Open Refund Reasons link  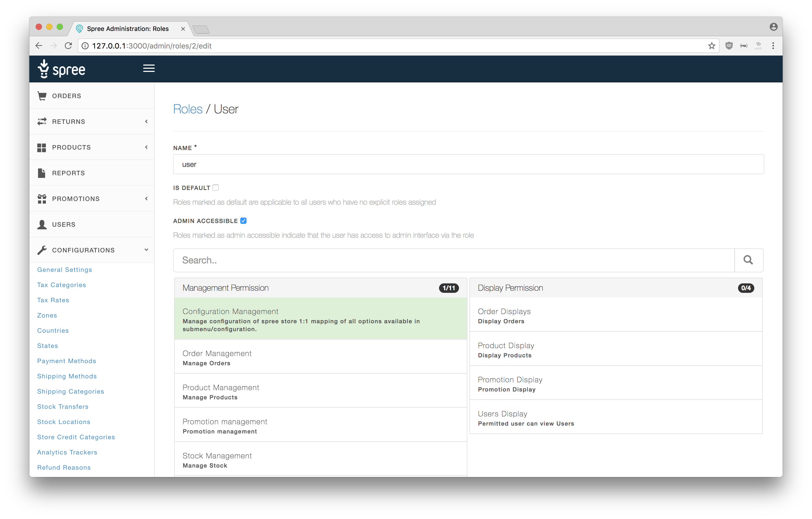(x=64, y=467)
